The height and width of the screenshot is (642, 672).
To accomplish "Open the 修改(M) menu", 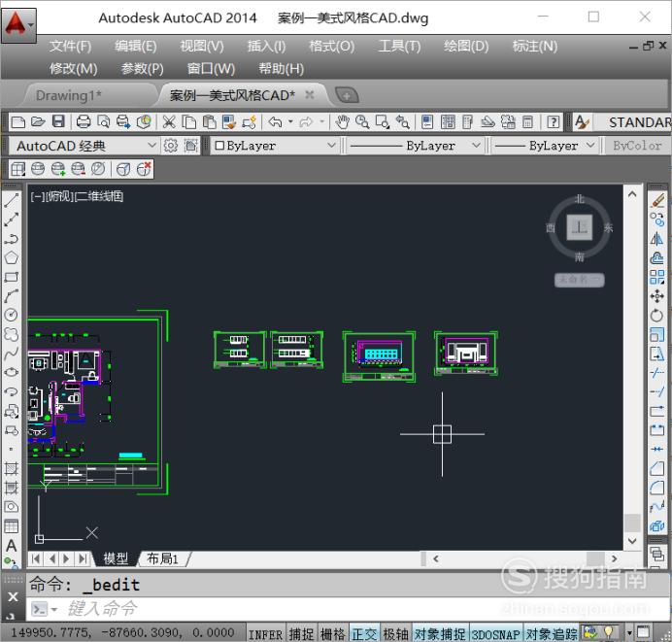I will [73, 69].
